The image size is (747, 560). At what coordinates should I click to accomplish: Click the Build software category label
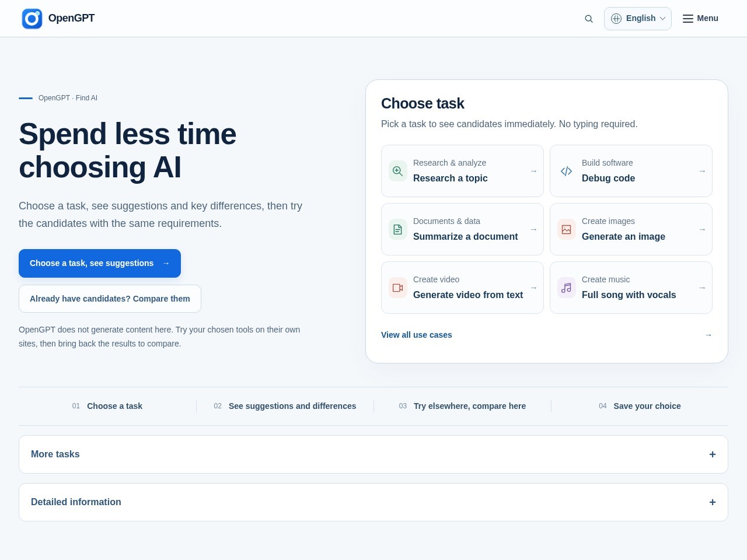click(x=608, y=163)
